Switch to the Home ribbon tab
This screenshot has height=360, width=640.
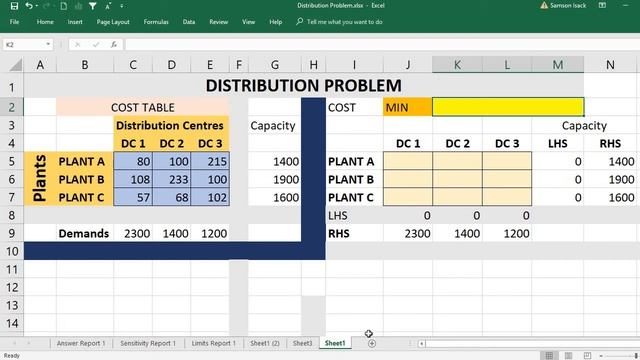coord(45,22)
